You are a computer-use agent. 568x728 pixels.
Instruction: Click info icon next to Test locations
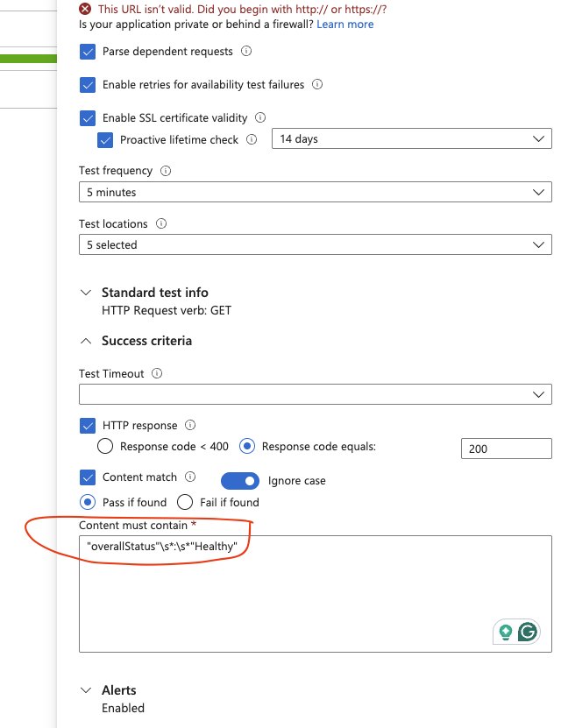161,223
